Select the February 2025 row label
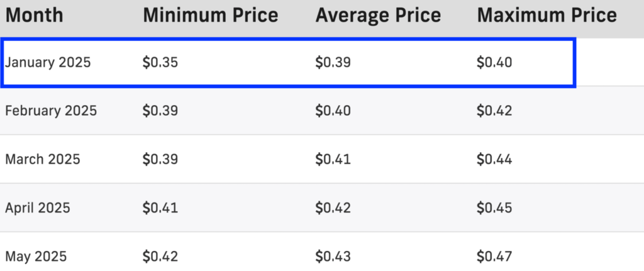644x271 pixels. pyautogui.click(x=51, y=111)
